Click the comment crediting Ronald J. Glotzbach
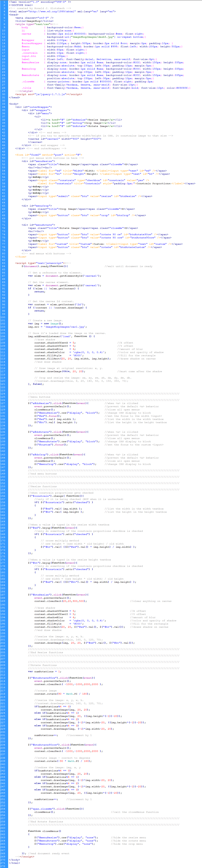This screenshot has height=868, width=202. pyautogui.click(x=40, y=8)
